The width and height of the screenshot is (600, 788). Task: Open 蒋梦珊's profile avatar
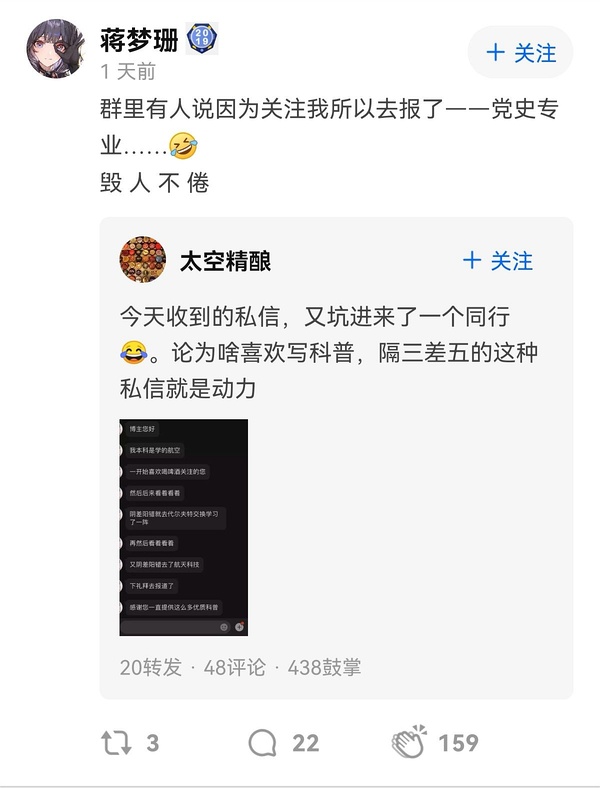pos(56,49)
